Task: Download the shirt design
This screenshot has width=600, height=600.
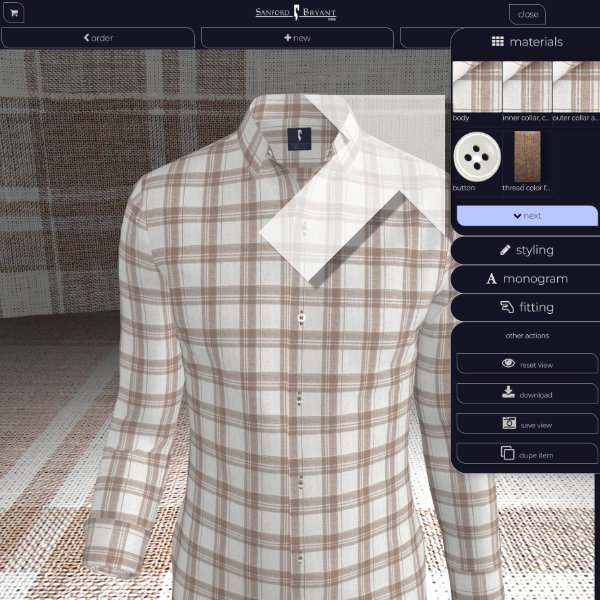Action: (x=527, y=394)
